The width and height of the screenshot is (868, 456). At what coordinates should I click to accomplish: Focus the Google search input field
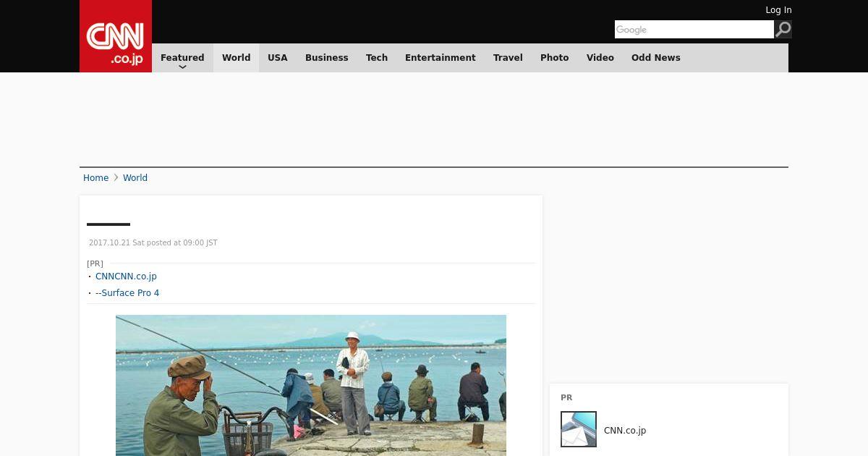(x=694, y=30)
